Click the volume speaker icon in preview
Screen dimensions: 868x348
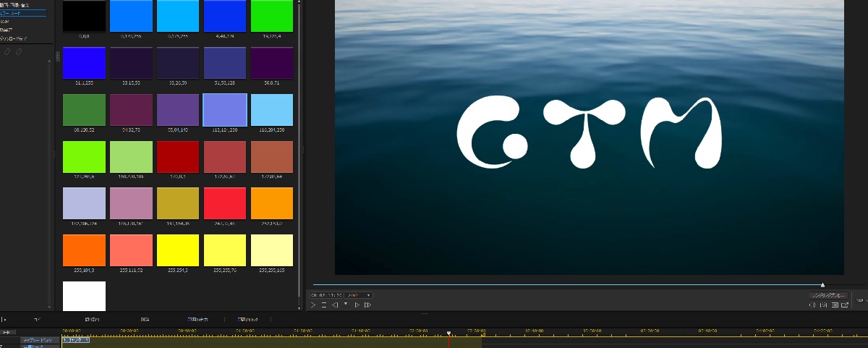pyautogui.click(x=812, y=305)
